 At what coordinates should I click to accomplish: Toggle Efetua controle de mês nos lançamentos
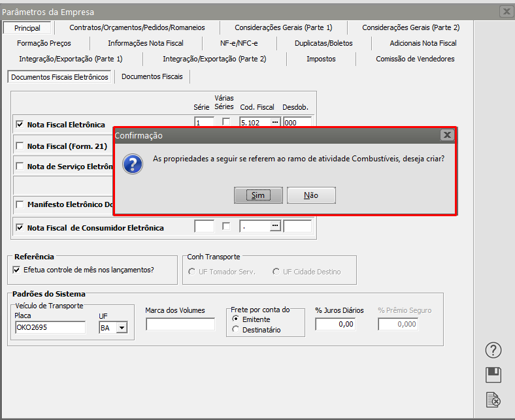click(16, 270)
